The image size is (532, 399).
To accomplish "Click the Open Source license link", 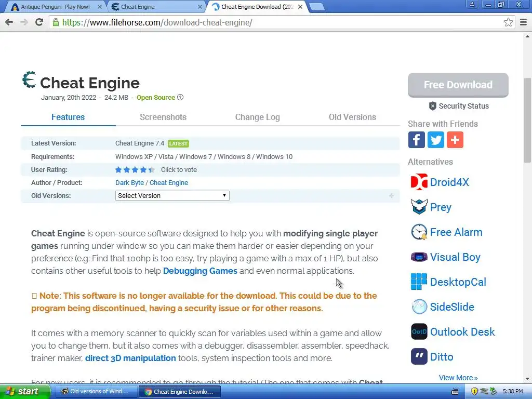I will (x=156, y=97).
